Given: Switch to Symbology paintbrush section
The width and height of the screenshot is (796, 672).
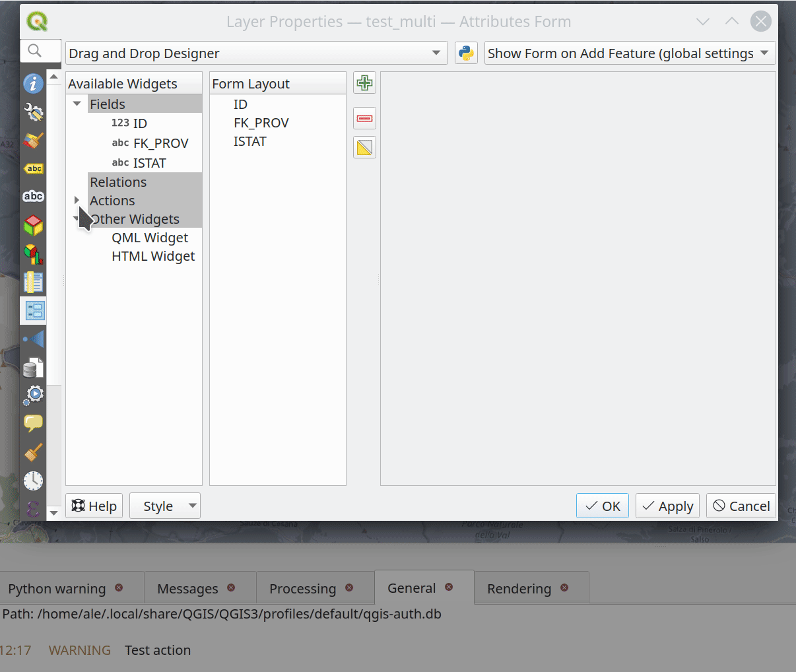Looking at the screenshot, I should coord(33,140).
